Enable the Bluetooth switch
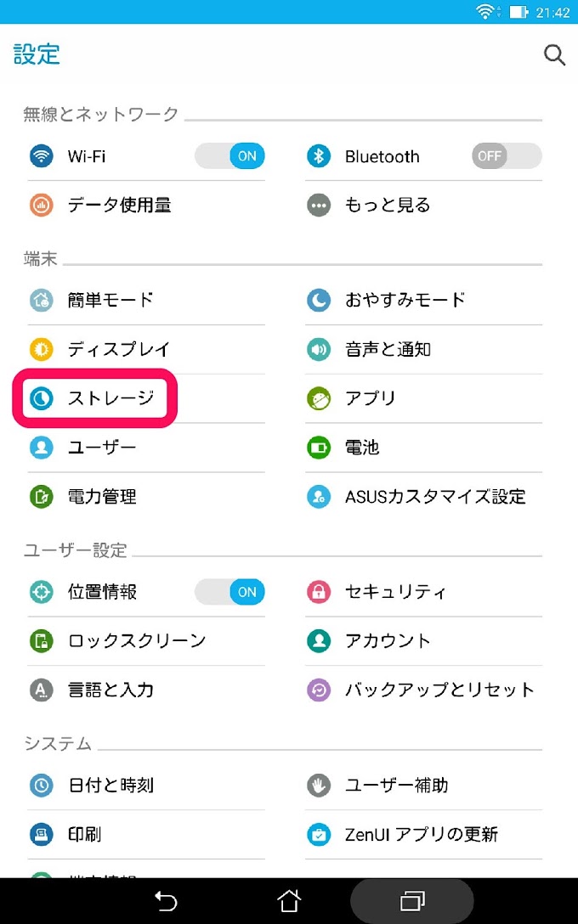 (x=507, y=156)
